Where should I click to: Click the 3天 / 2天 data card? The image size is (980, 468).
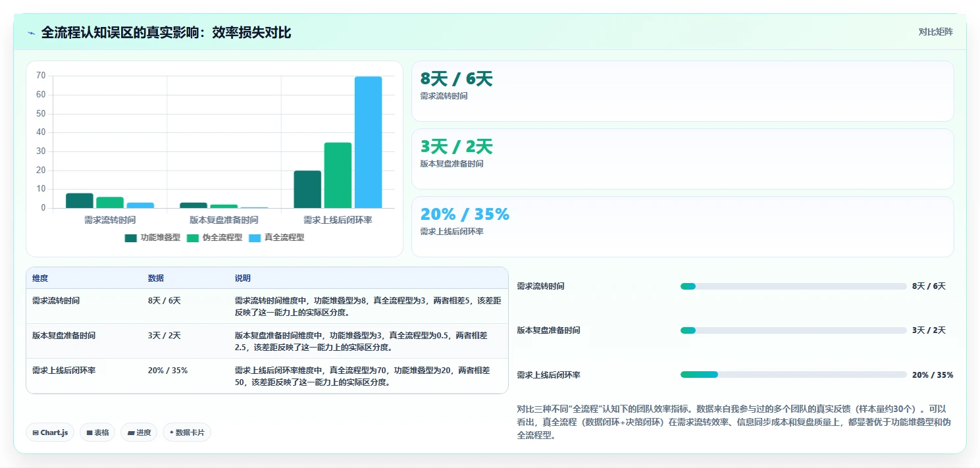(683, 159)
